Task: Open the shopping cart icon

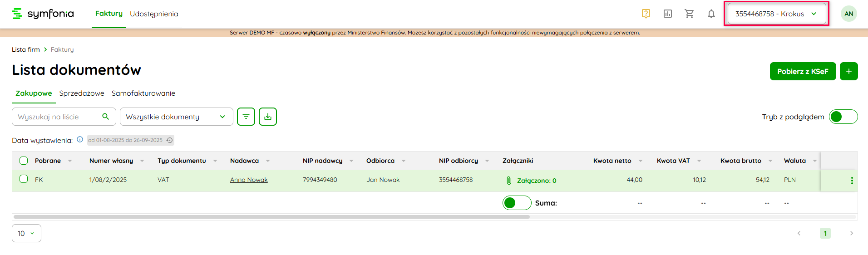Action: 689,14
